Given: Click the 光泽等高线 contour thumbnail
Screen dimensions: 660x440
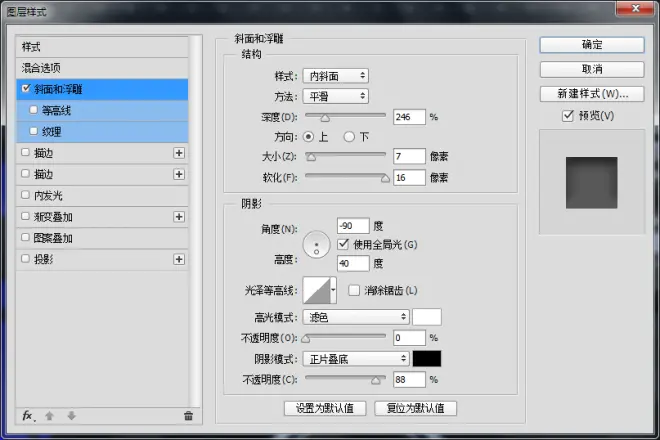Looking at the screenshot, I should coord(317,290).
